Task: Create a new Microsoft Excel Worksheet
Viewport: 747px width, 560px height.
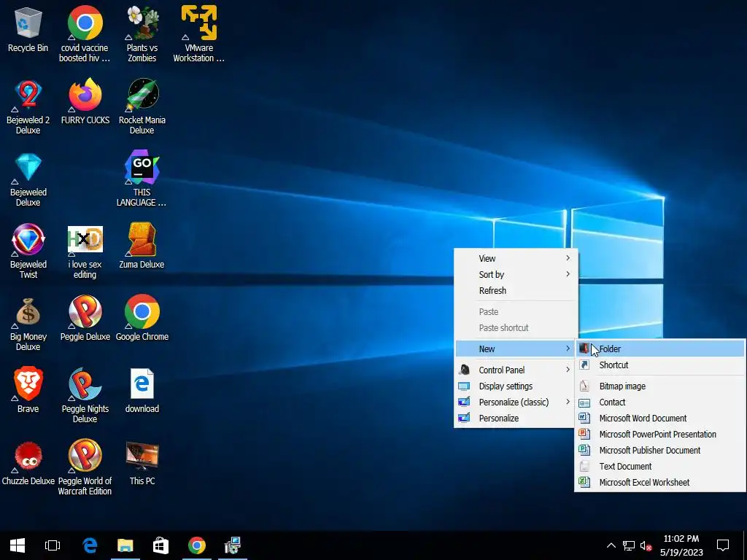Action: pyautogui.click(x=659, y=483)
